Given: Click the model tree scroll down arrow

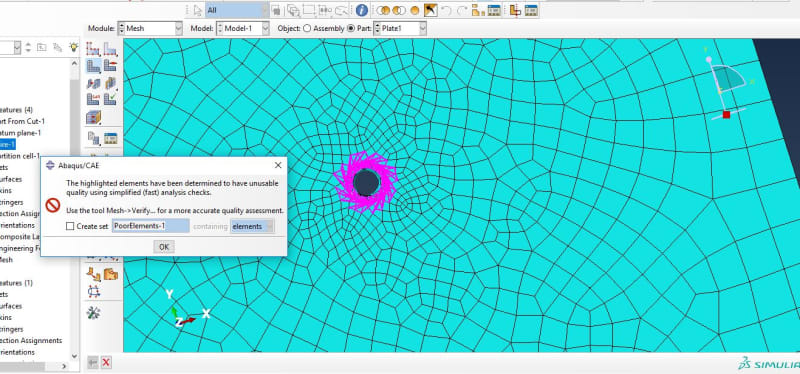Looking at the screenshot, I should point(74,356).
